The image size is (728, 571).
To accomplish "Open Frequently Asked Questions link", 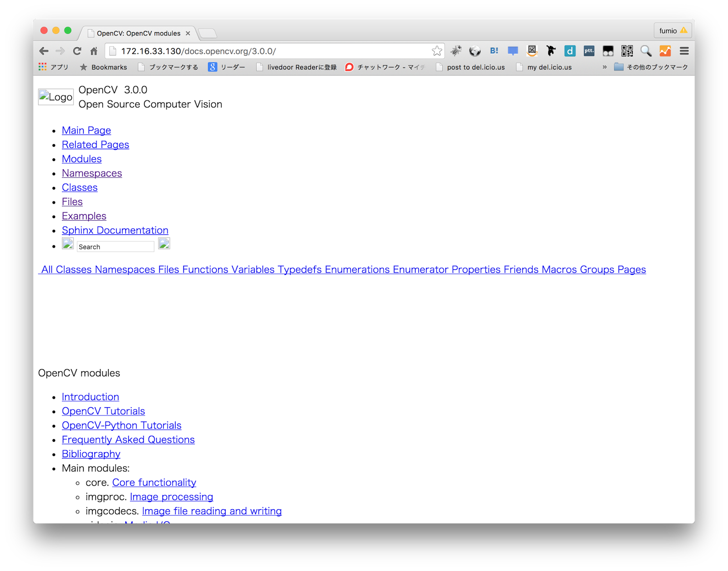I will [128, 440].
